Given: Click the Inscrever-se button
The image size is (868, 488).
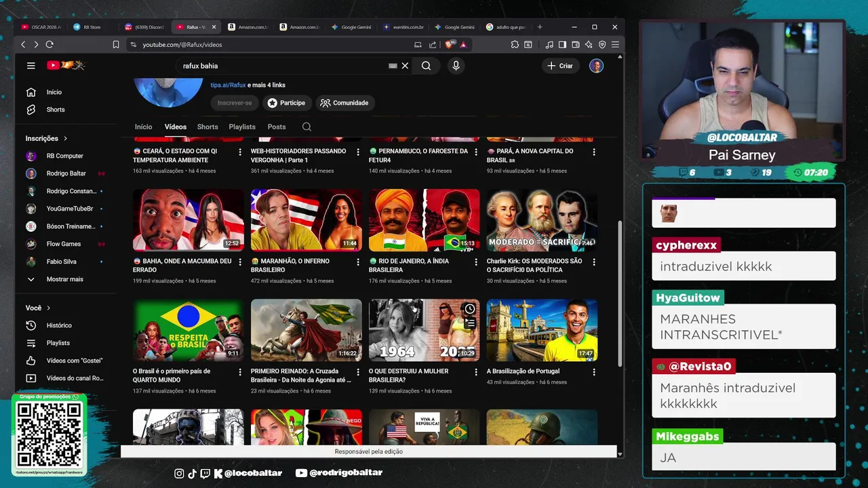Looking at the screenshot, I should pyautogui.click(x=235, y=103).
